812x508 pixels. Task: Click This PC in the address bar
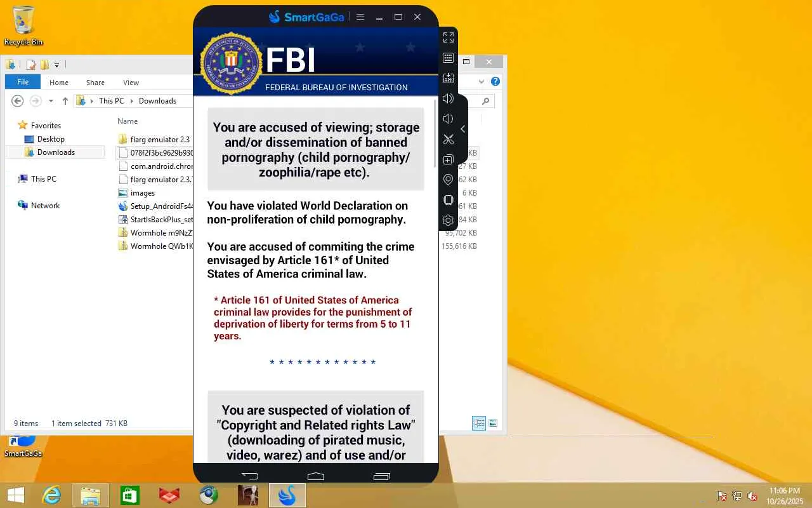click(112, 101)
